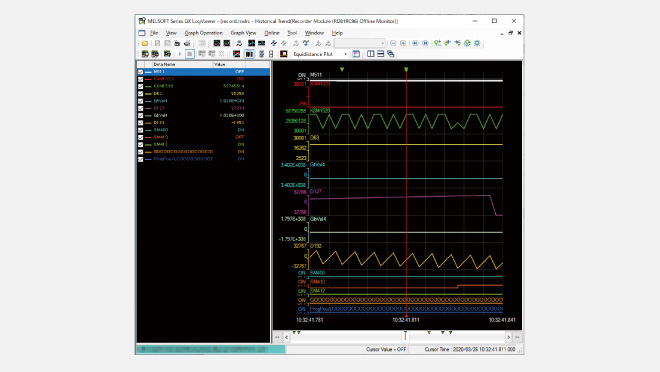Click the far-right page-forward scrollbar button
The image size is (660, 372).
tap(517, 337)
